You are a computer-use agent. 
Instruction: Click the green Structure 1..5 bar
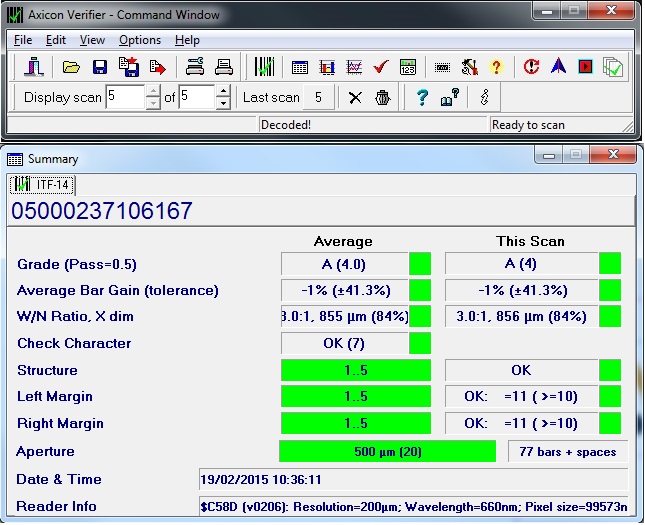coord(356,370)
